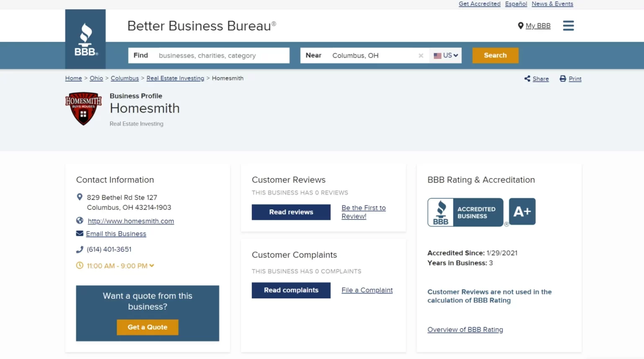This screenshot has width=644, height=359.
Task: Click the printer icon
Action: tap(563, 78)
